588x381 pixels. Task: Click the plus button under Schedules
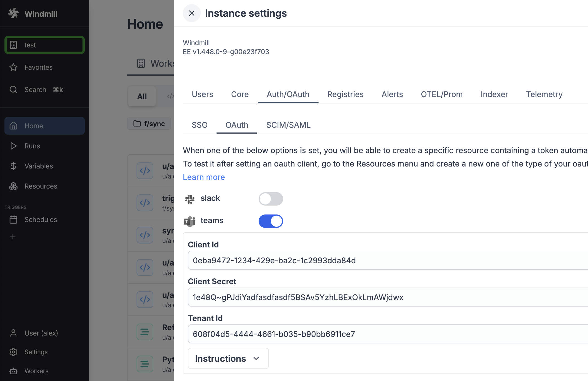pyautogui.click(x=13, y=237)
